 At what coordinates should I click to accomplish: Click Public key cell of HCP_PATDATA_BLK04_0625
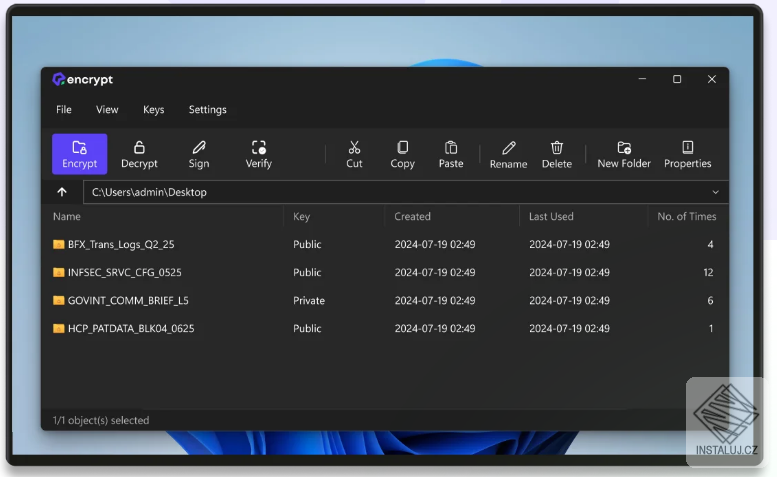pyautogui.click(x=307, y=328)
